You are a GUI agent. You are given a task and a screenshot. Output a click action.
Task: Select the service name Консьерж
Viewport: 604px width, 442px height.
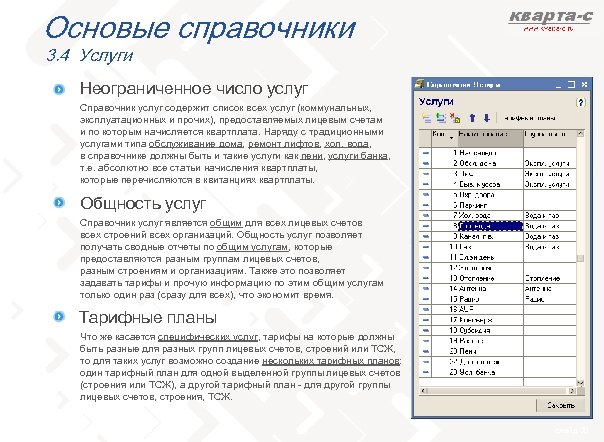(x=476, y=319)
